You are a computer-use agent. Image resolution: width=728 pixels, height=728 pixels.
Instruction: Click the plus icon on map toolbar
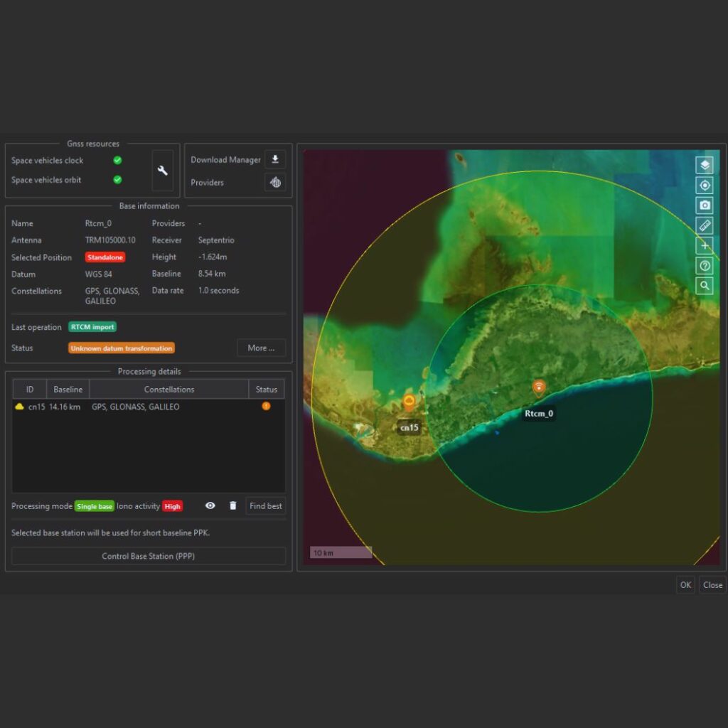click(704, 246)
